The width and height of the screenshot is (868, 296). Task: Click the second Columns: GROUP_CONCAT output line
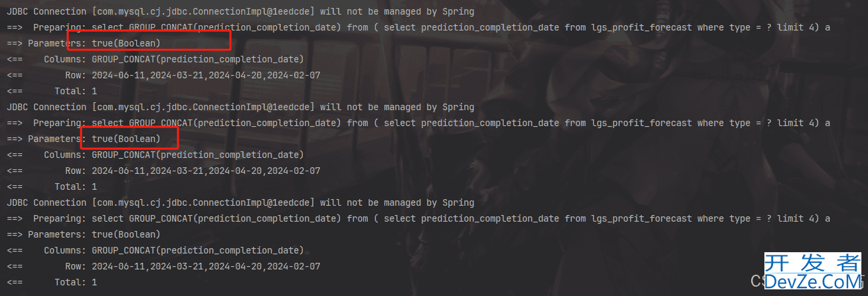coord(155,155)
